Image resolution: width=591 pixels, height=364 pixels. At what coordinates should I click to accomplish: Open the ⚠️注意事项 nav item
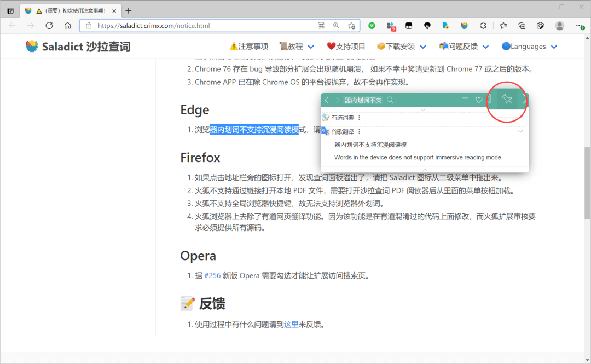point(249,47)
